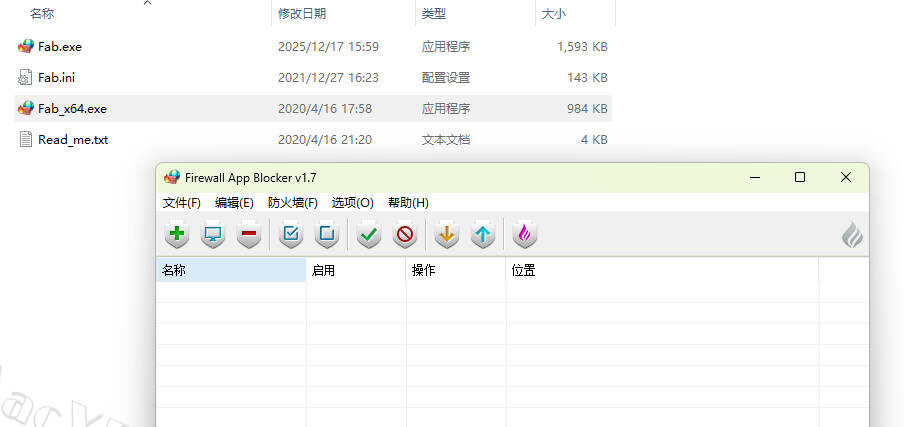Open the 编辑(E) menu
Viewport: 905px width, 427px height.
click(234, 202)
